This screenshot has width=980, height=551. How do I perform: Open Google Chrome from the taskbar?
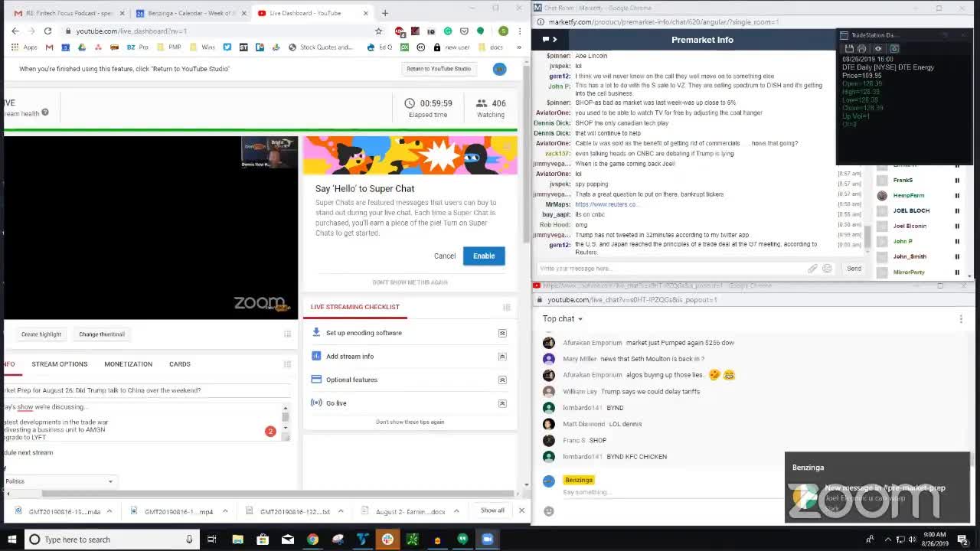312,540
